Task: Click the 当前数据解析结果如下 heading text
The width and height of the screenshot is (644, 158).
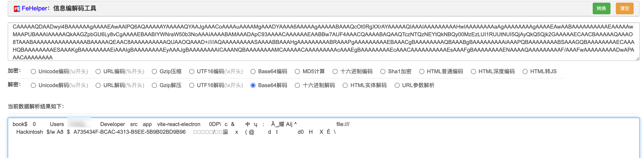Action: [36, 107]
